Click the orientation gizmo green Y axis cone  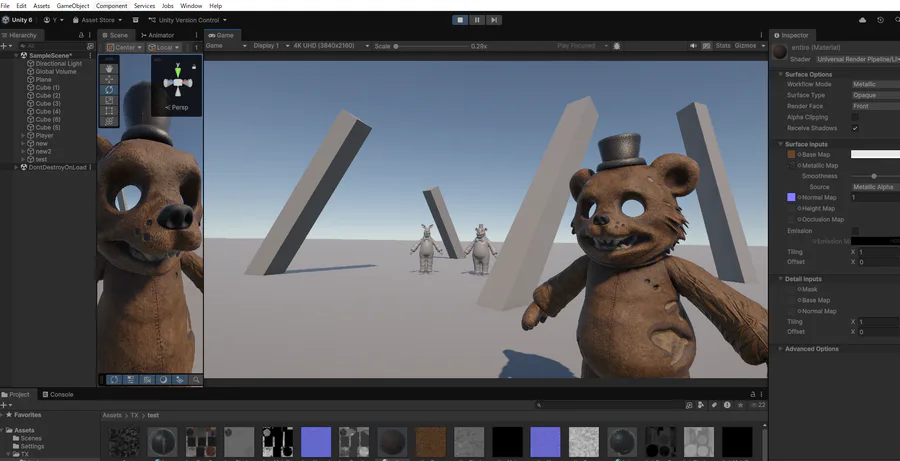point(178,72)
